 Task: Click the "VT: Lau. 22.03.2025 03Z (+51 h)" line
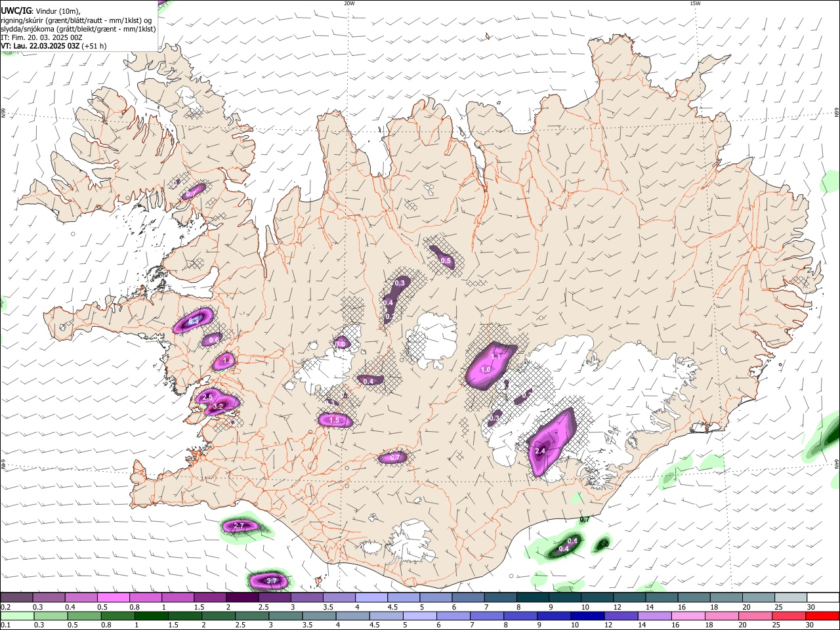(x=53, y=46)
